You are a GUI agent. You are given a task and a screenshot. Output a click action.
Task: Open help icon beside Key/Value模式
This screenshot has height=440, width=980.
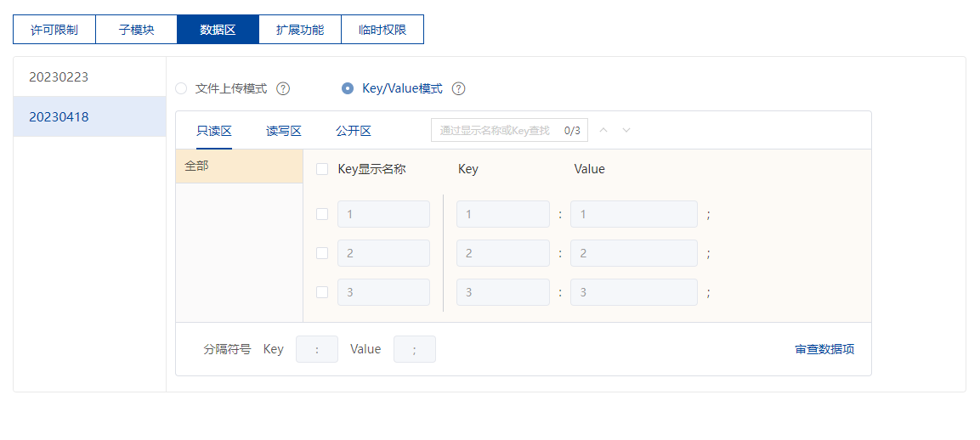pyautogui.click(x=459, y=88)
